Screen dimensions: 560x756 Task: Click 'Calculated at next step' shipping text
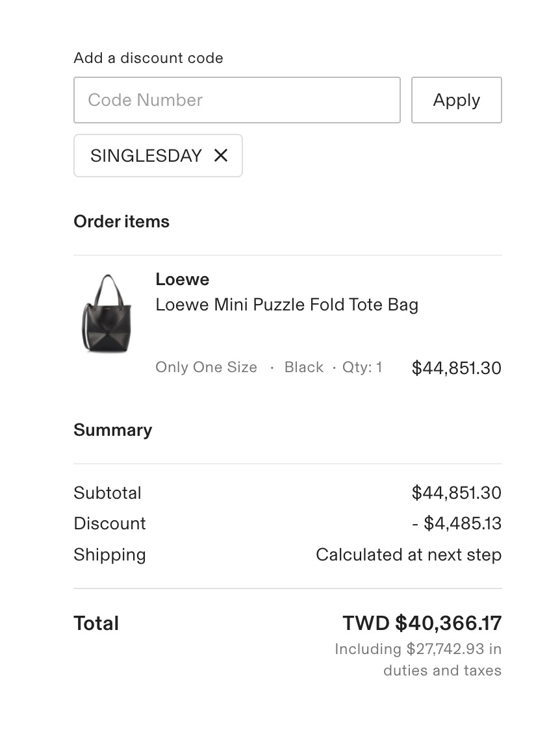(x=408, y=555)
